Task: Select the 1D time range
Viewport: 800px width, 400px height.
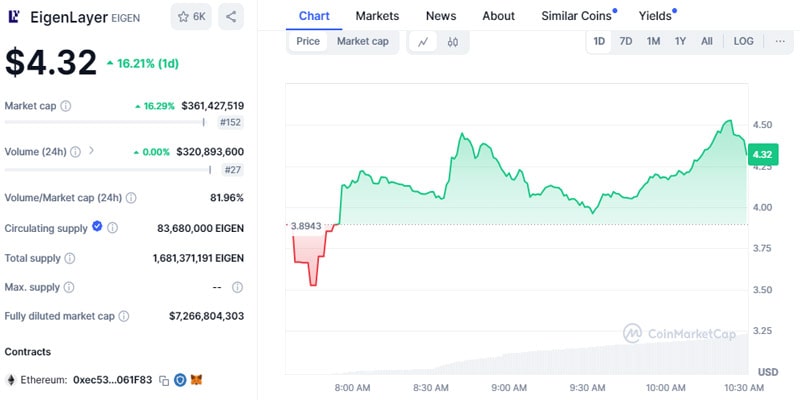Action: pos(599,41)
